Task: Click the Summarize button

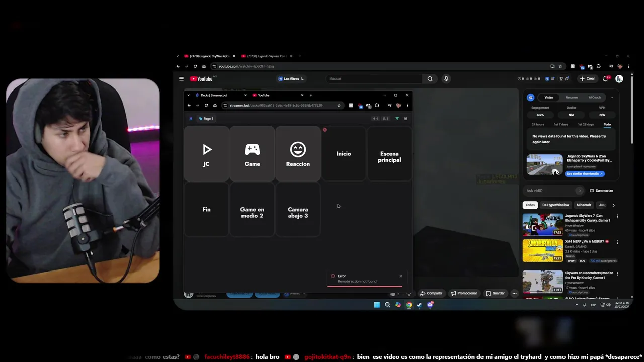Action: (x=601, y=191)
